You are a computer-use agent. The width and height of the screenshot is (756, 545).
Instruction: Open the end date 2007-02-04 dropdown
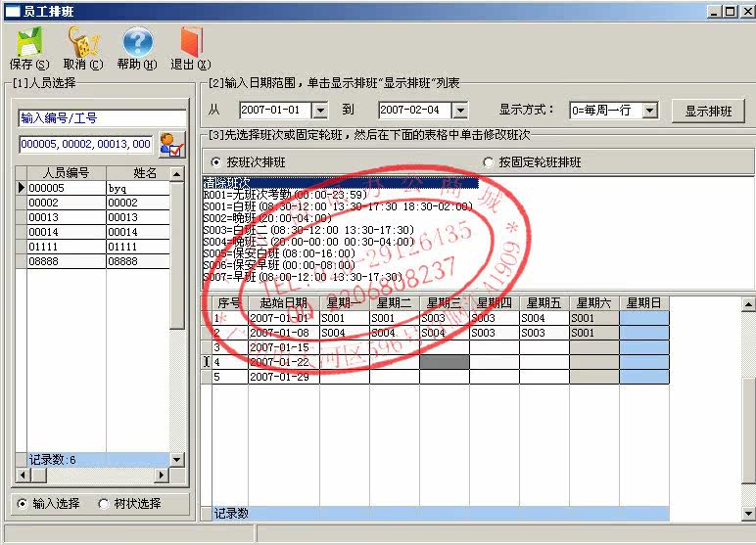pos(459,111)
